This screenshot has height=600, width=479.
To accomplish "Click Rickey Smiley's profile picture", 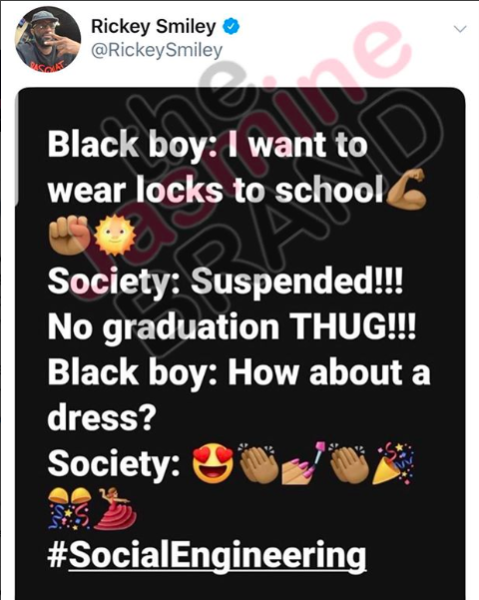I will tap(48, 40).
